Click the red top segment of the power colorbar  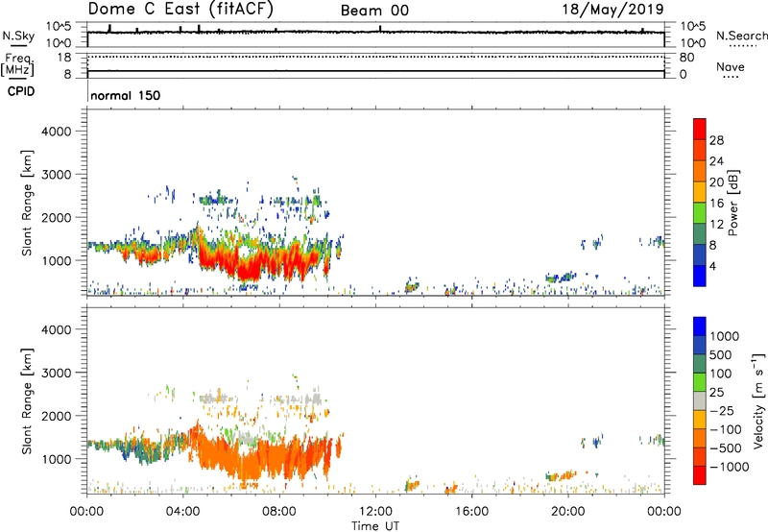pos(700,129)
